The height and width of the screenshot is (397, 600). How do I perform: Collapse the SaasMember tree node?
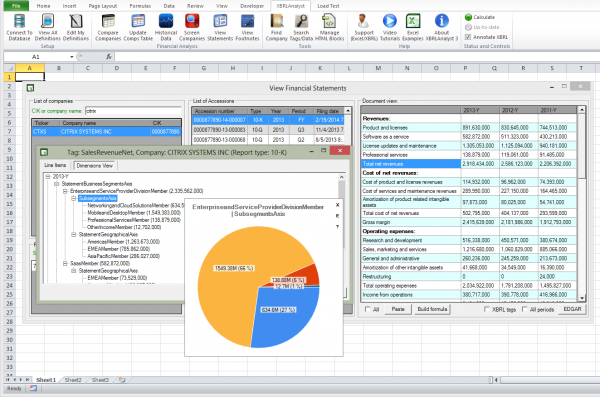[65, 263]
